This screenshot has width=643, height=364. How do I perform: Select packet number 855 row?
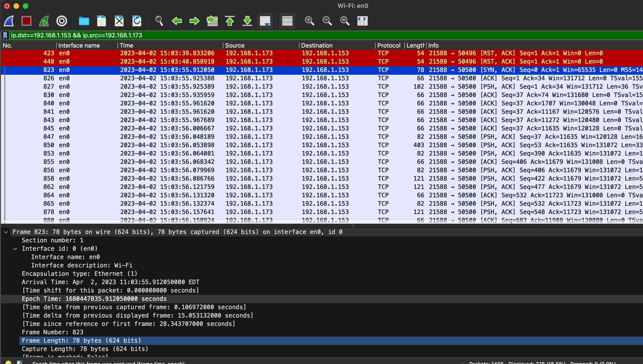[321, 162]
